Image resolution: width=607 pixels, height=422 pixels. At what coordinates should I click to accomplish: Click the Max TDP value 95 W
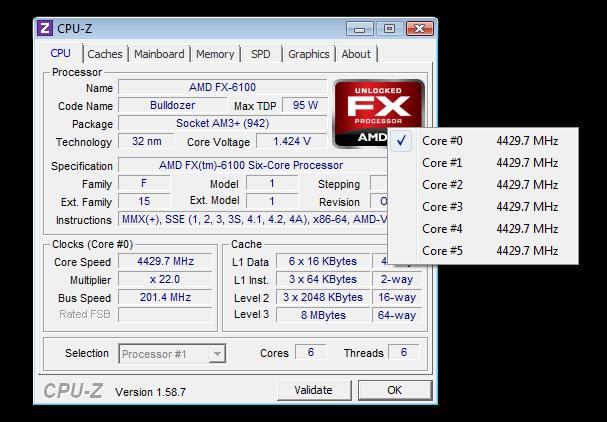point(305,105)
